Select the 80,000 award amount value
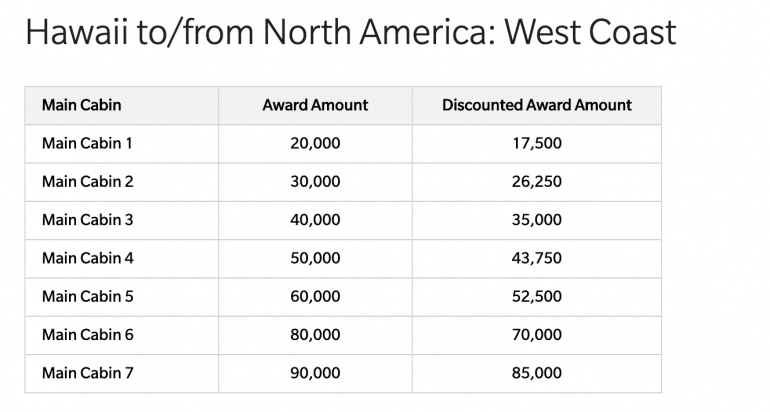The width and height of the screenshot is (770, 412). (315, 335)
